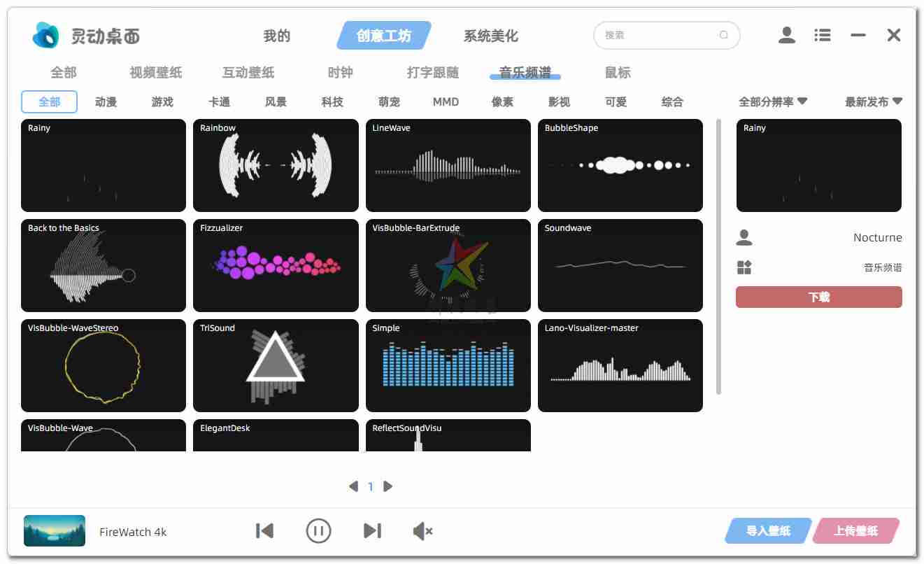Go to next page arrow
The width and height of the screenshot is (924, 564).
[388, 486]
